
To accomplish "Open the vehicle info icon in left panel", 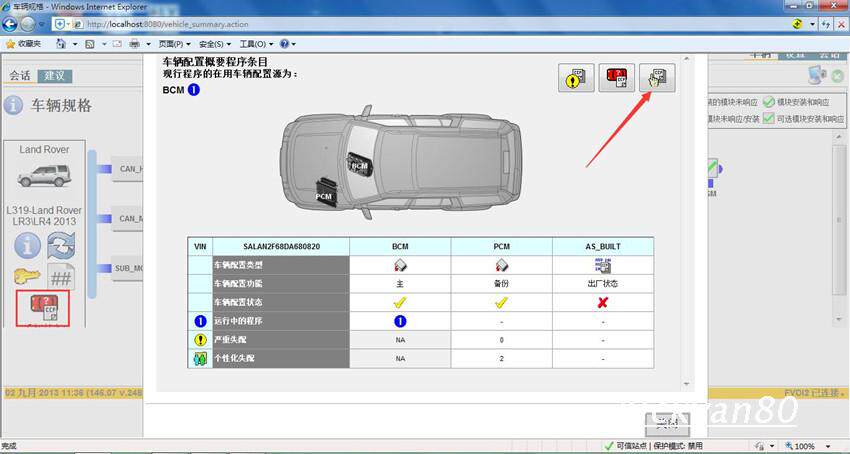I will tap(27, 245).
